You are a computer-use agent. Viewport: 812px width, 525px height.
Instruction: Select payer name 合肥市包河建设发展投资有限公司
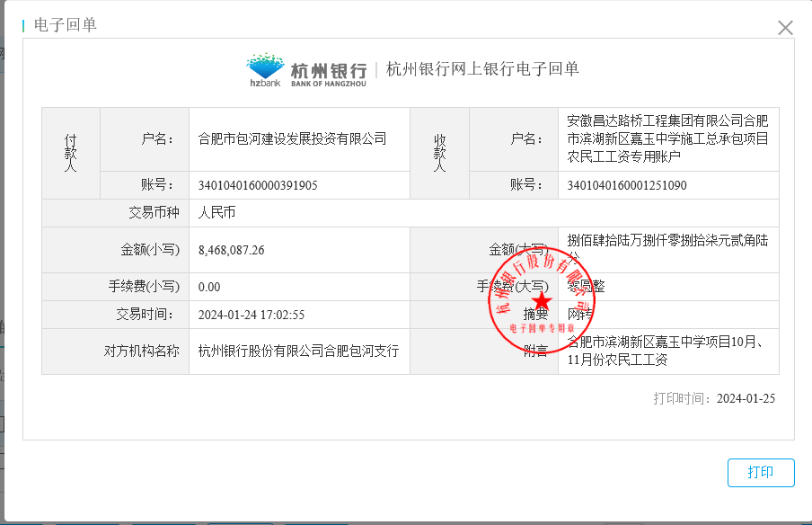click(x=292, y=138)
